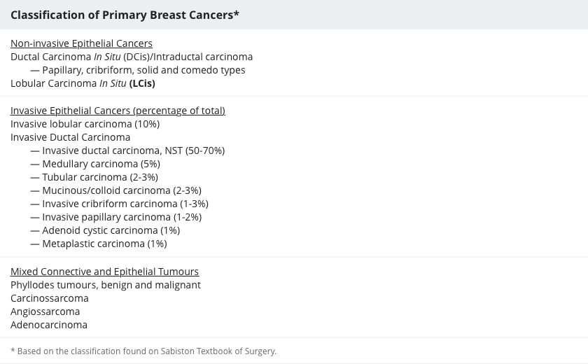Click 'Mucinous/colloid carcinoma (2-3%)' entry

coord(122,190)
